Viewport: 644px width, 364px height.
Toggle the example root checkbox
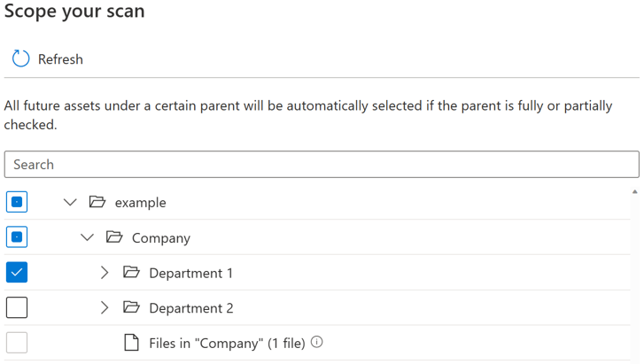17,202
